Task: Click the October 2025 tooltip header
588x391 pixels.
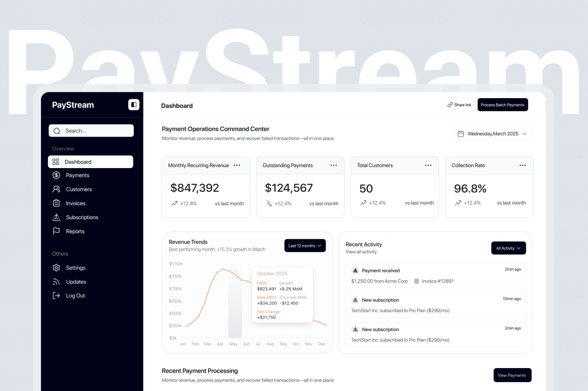Action: click(x=272, y=274)
